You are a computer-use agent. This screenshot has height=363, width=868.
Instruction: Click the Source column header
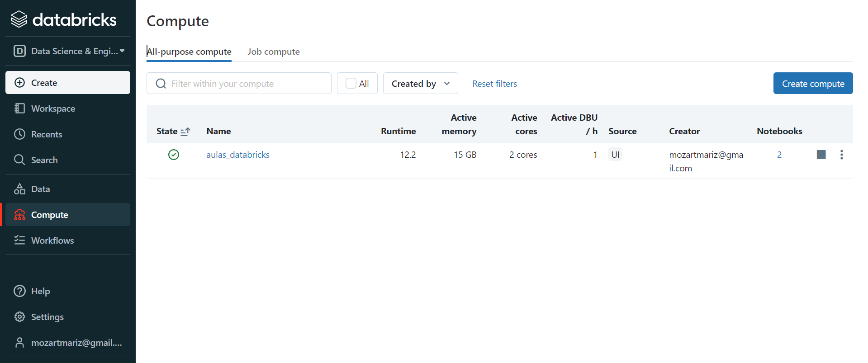622,131
